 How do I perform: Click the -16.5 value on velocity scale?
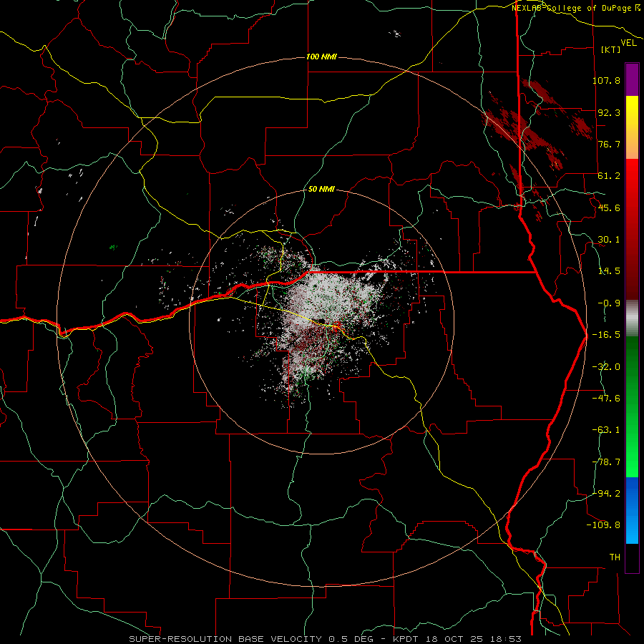[606, 335]
